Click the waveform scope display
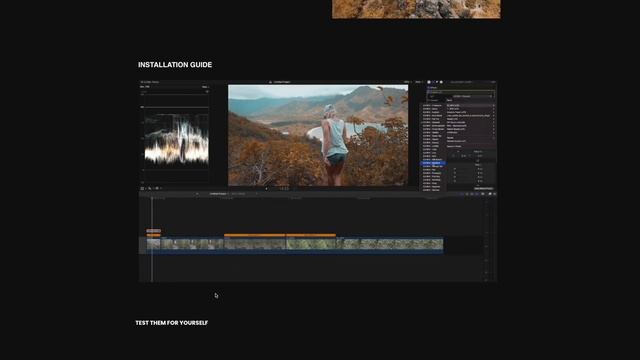Viewport: 640px width, 360px height. [176, 139]
